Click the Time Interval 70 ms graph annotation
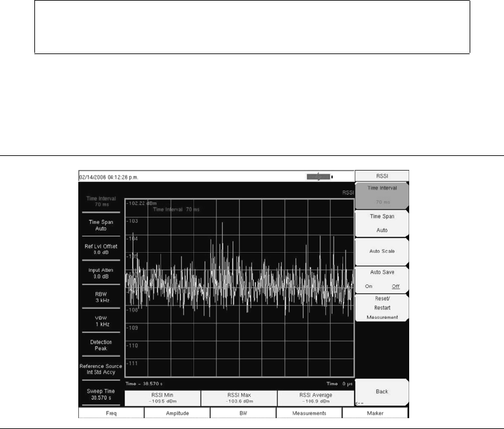The height and width of the screenshot is (429, 504). click(176, 209)
